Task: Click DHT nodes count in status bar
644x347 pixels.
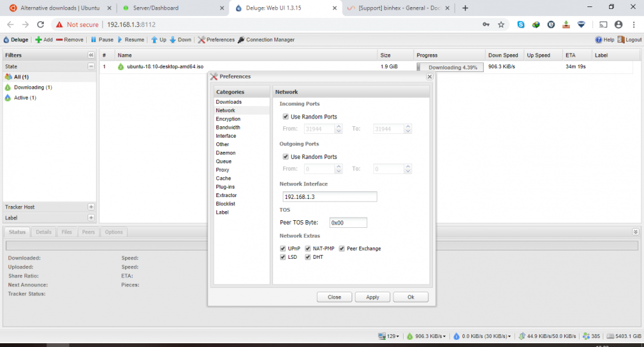Action: click(x=591, y=336)
